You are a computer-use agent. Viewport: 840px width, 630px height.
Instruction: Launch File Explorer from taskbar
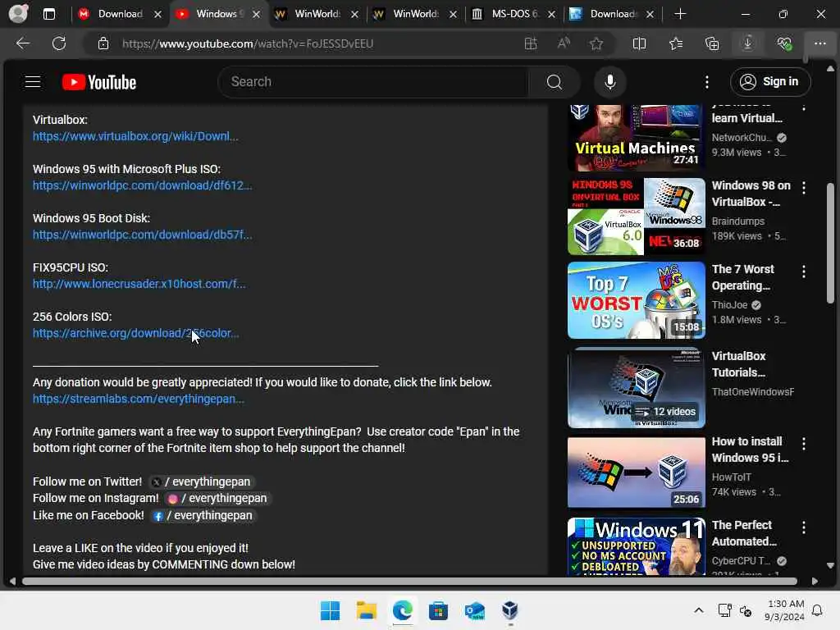[367, 610]
